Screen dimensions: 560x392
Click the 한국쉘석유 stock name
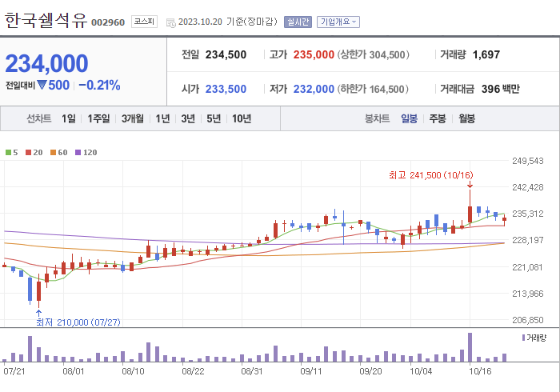click(x=46, y=21)
